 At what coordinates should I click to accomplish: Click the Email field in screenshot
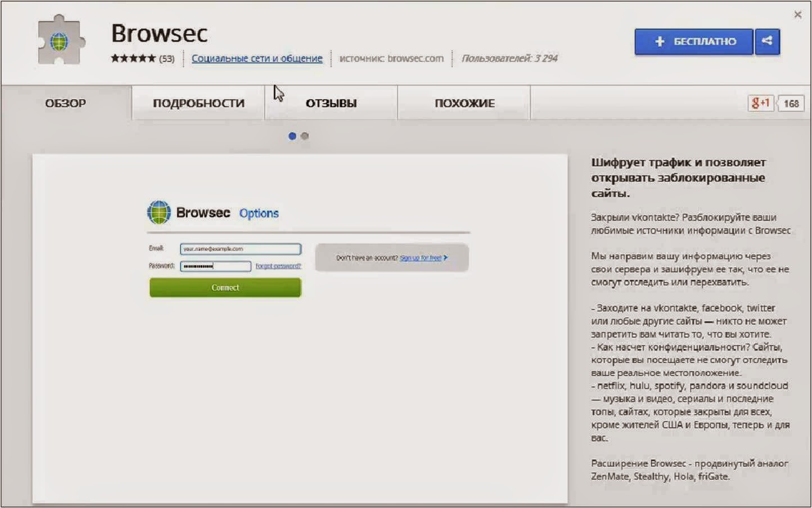coord(241,249)
